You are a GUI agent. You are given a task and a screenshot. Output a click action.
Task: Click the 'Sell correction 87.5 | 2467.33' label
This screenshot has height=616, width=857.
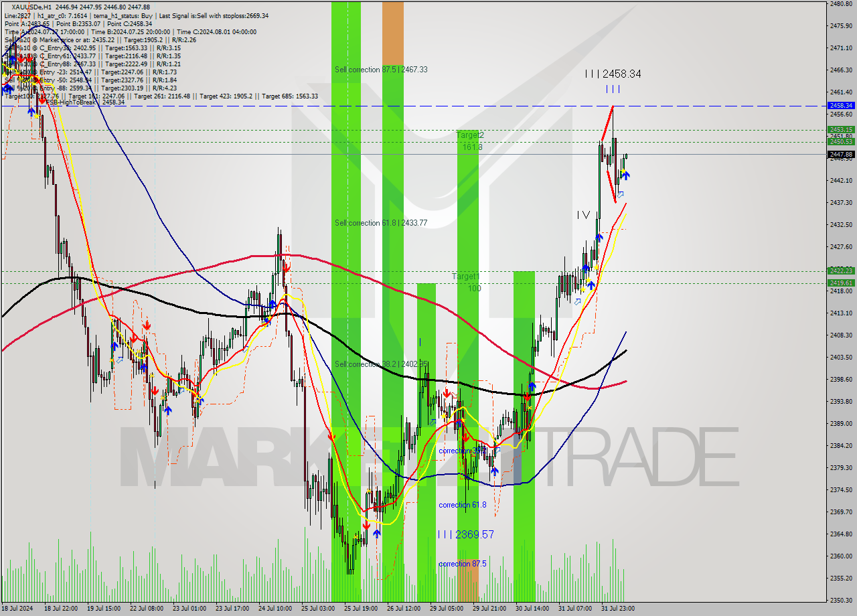(x=381, y=70)
